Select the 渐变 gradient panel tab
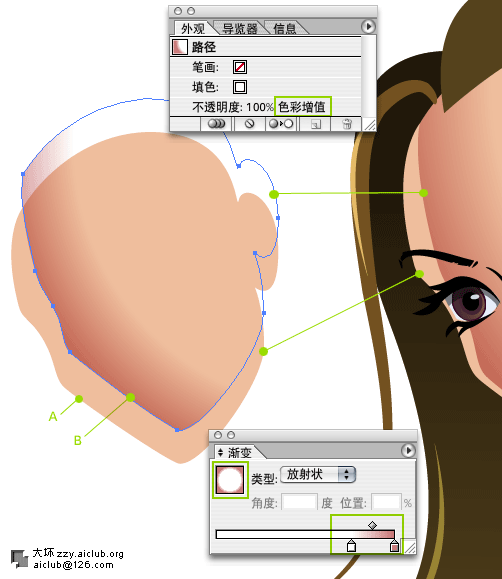The width and height of the screenshot is (502, 579). point(239,452)
